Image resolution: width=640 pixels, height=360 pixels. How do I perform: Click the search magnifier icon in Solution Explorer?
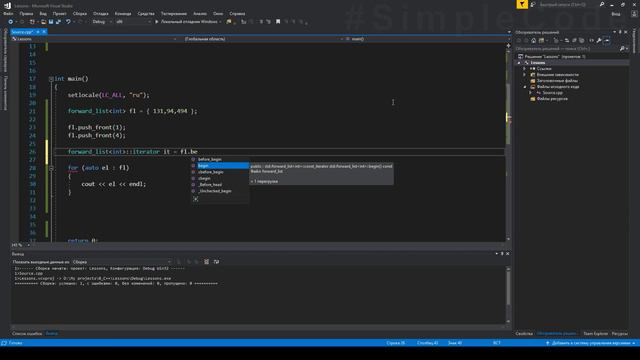[622, 49]
